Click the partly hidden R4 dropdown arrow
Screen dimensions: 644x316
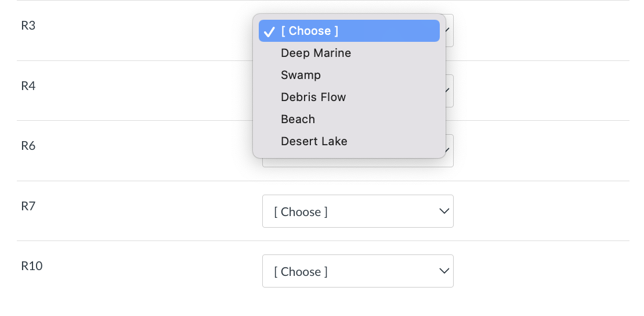(x=449, y=91)
